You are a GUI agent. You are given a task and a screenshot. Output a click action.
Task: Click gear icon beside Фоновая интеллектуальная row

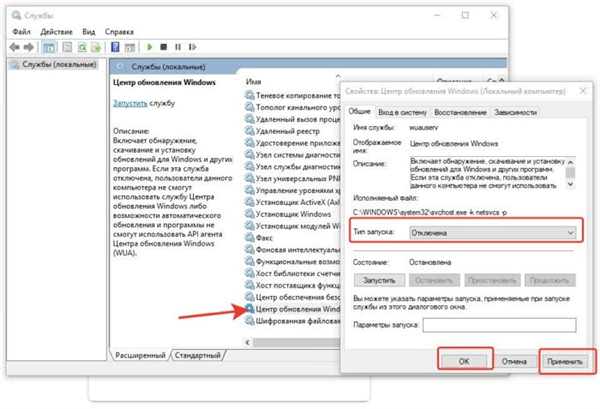coord(249,249)
